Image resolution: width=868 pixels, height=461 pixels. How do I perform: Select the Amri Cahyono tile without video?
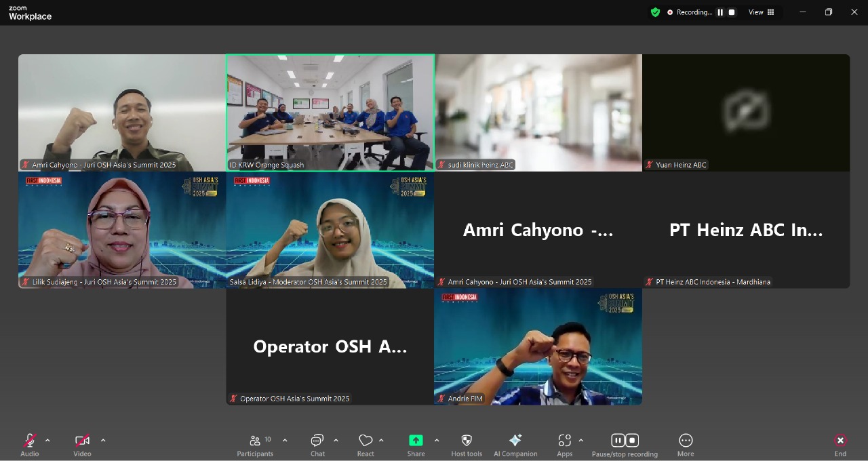[x=538, y=230]
